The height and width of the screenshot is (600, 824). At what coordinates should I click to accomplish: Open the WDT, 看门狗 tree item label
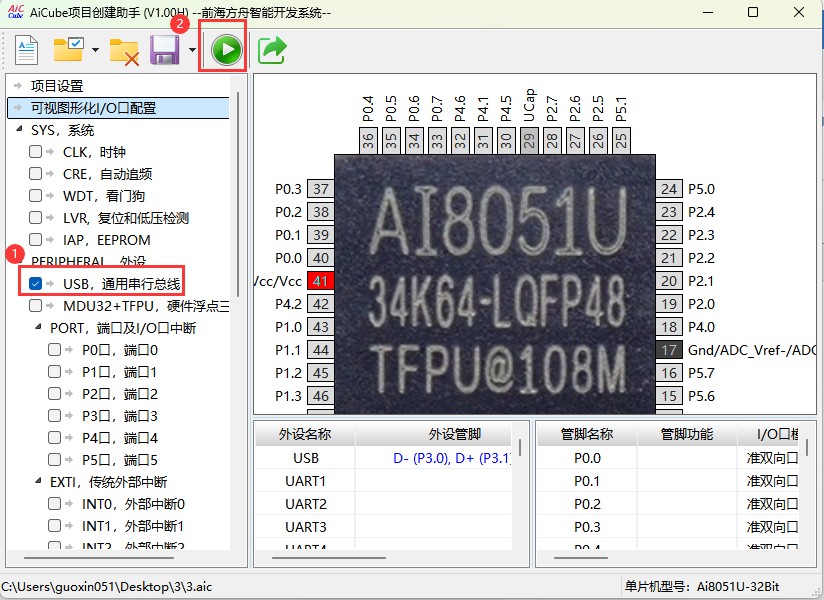[104, 196]
